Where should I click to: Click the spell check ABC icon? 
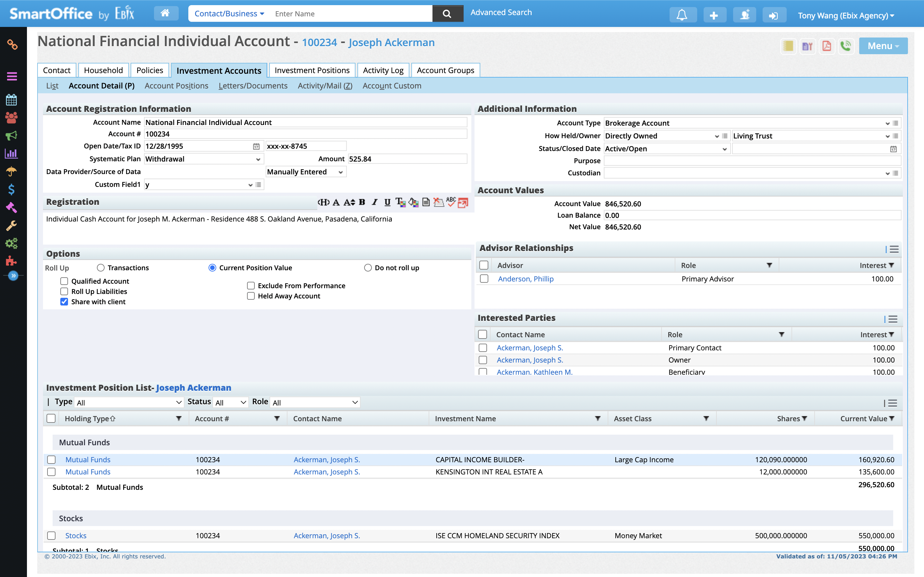click(x=451, y=202)
